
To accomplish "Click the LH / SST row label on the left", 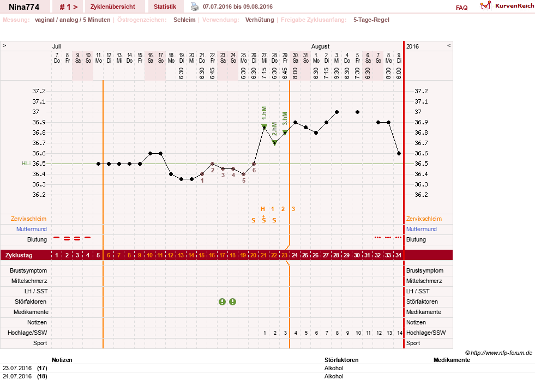I will (36, 291).
